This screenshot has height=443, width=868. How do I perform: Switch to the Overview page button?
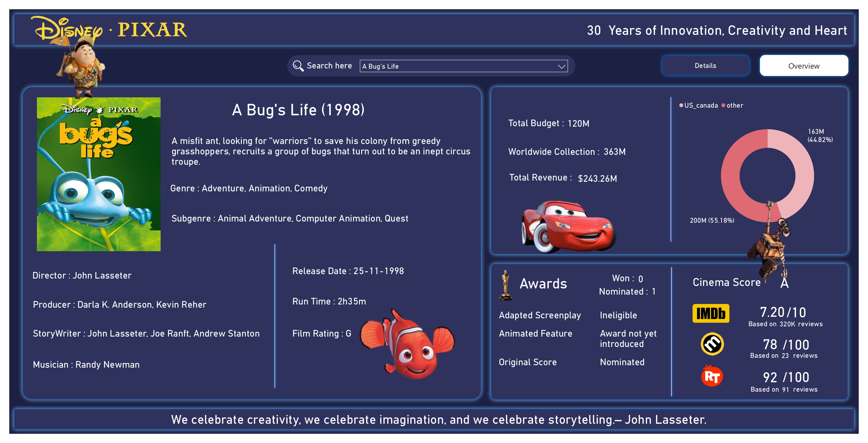click(x=804, y=66)
